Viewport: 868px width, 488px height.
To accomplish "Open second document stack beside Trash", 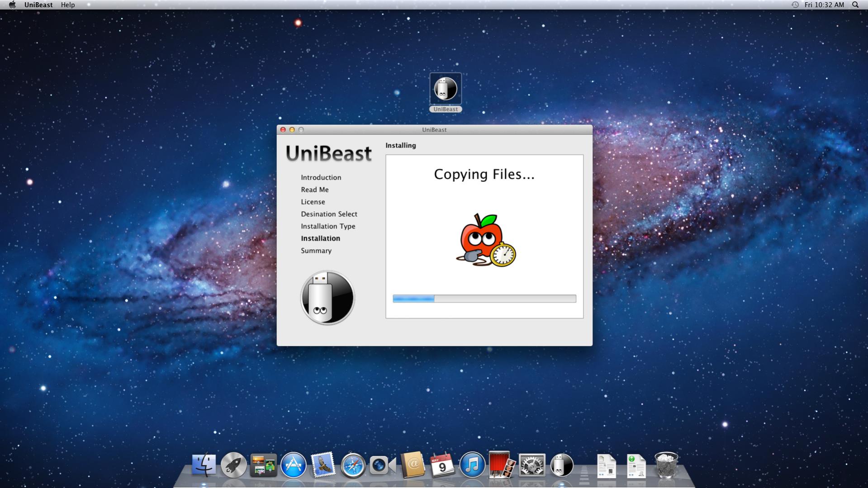I will click(x=636, y=466).
